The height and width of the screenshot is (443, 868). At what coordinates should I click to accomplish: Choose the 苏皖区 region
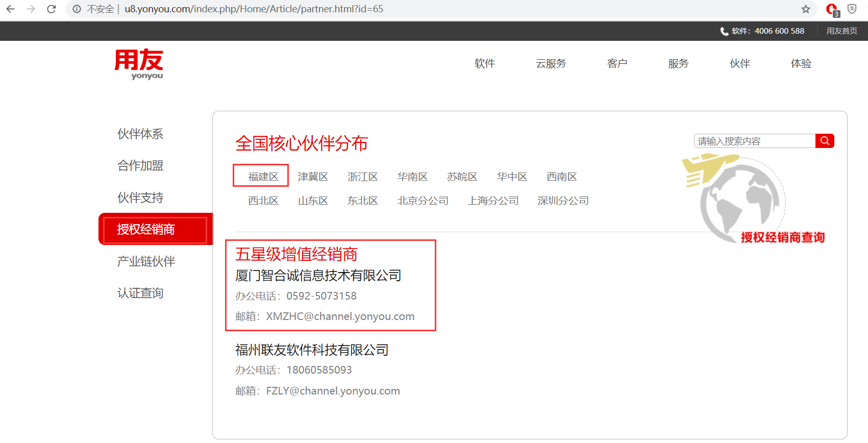click(462, 177)
